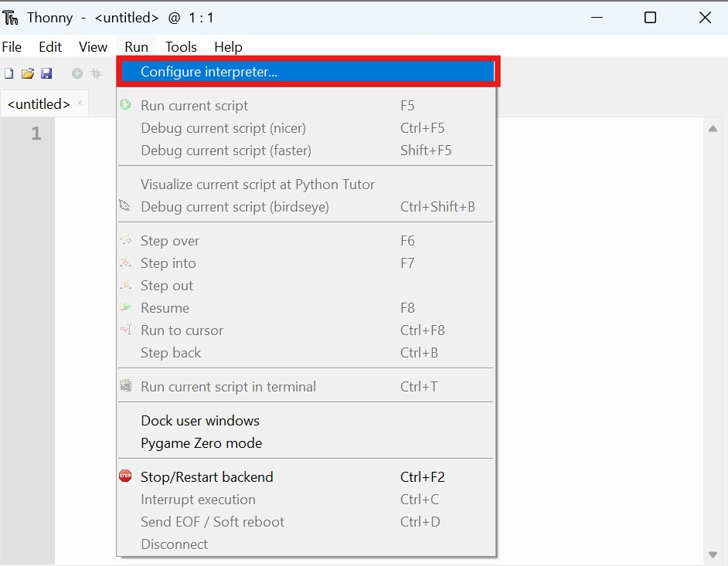This screenshot has width=728, height=566.
Task: Select Debug current script (birdseye)
Action: point(307,207)
